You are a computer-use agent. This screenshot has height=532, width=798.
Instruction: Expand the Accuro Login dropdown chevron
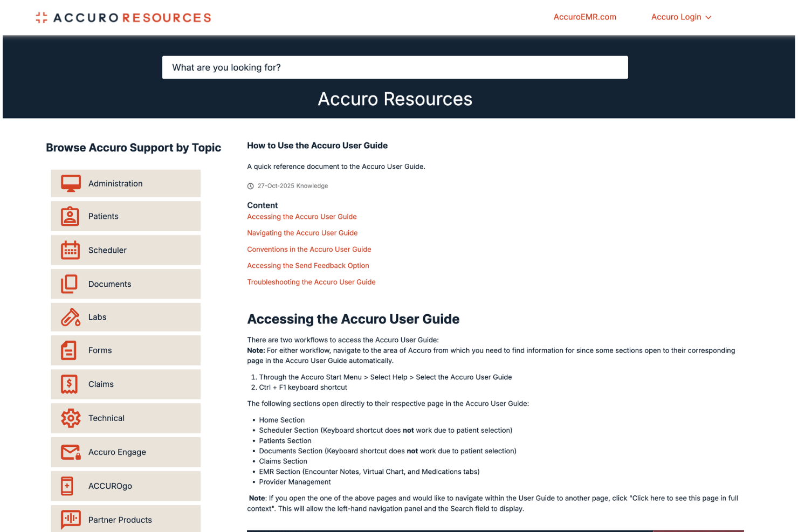(708, 17)
